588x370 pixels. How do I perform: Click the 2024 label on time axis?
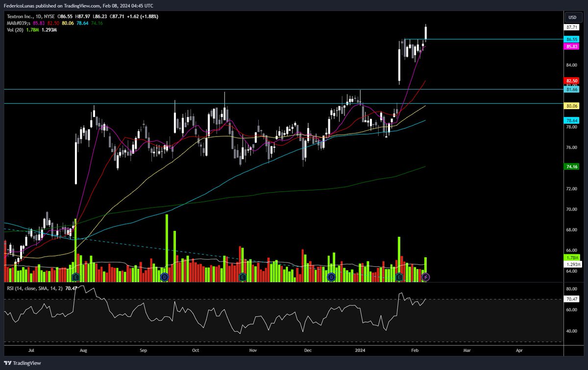tap(359, 350)
